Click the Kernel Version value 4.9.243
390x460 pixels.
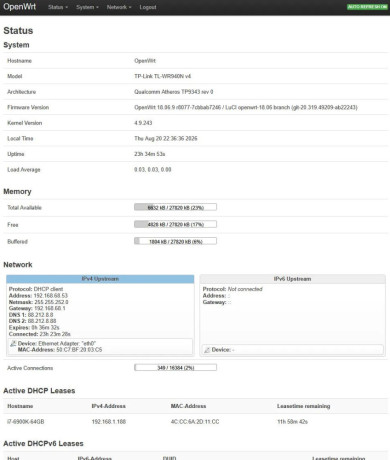point(143,123)
